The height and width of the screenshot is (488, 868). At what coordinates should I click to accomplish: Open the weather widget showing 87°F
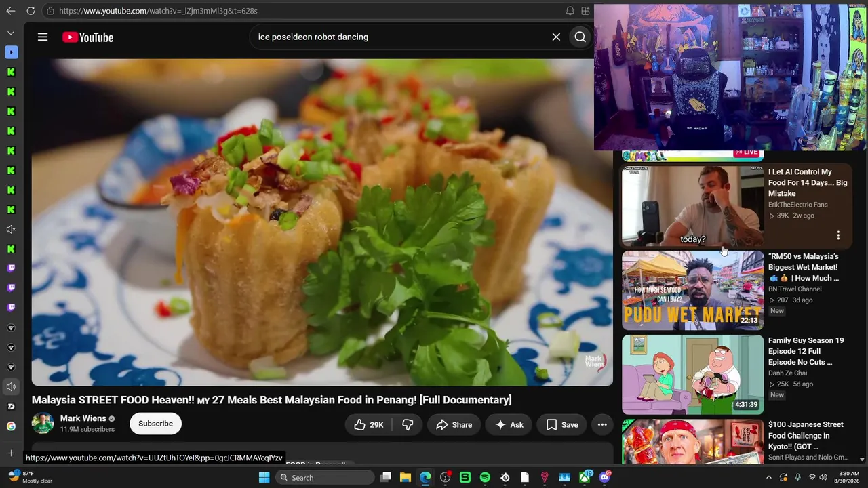point(31,478)
